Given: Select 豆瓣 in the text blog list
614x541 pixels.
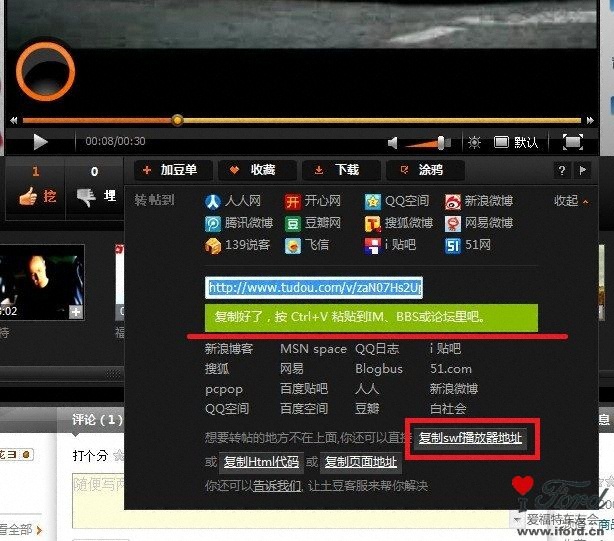Looking at the screenshot, I should (367, 409).
